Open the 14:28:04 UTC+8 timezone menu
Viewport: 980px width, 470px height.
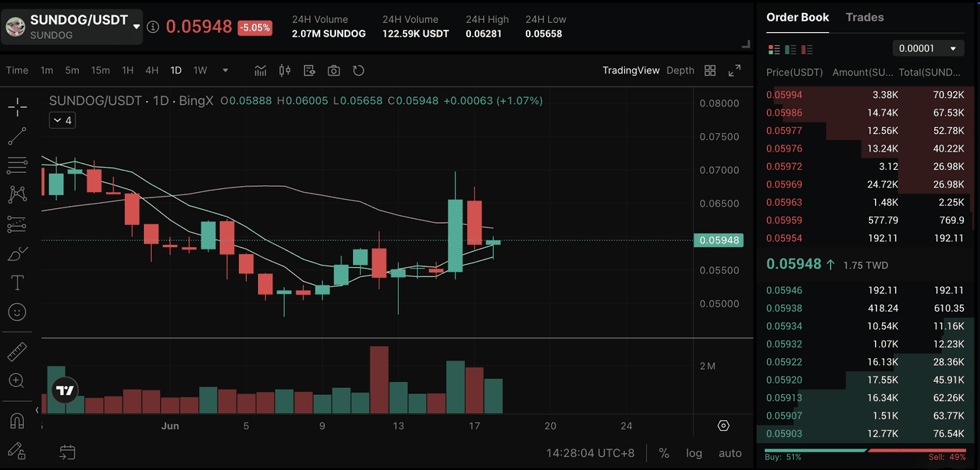click(x=590, y=452)
